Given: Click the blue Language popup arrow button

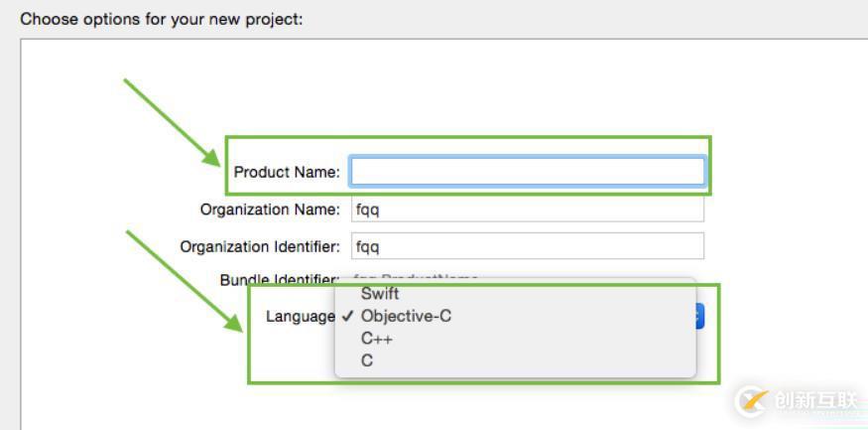Looking at the screenshot, I should pos(699,317).
